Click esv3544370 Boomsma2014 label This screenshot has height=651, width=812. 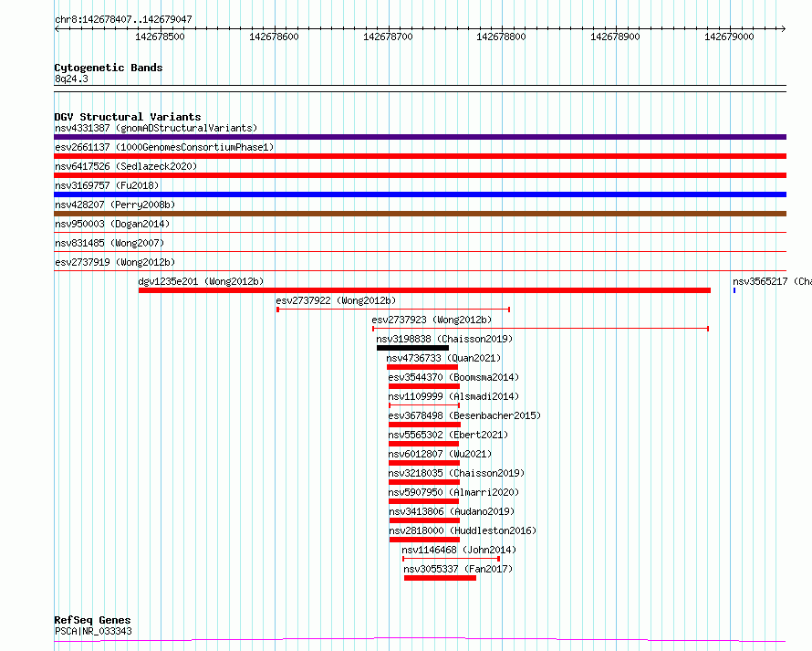[453, 377]
